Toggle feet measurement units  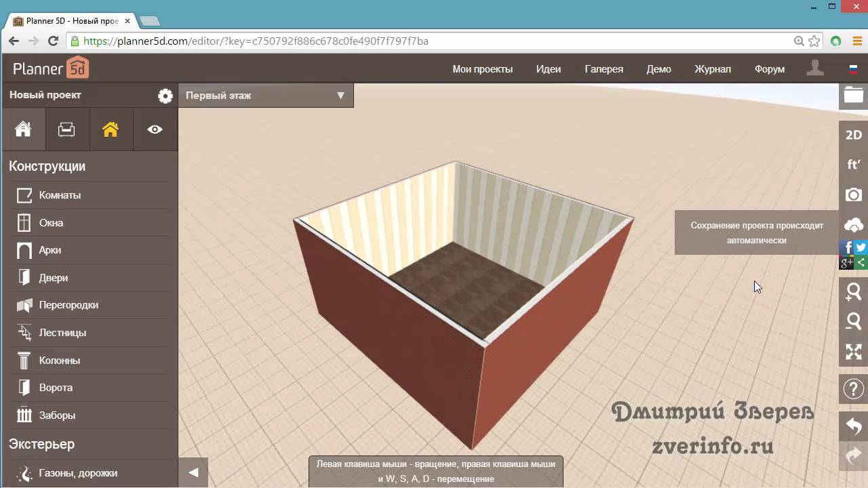[x=854, y=165]
